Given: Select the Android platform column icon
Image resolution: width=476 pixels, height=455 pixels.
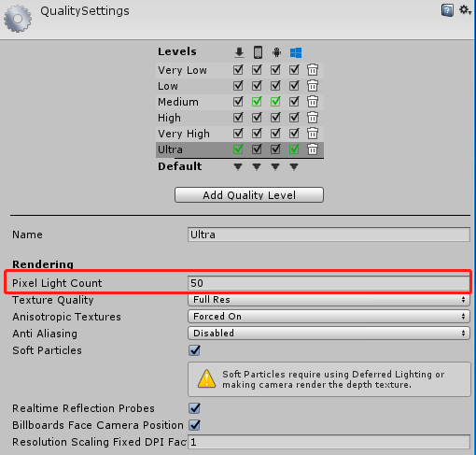Looking at the screenshot, I should coord(276,52).
